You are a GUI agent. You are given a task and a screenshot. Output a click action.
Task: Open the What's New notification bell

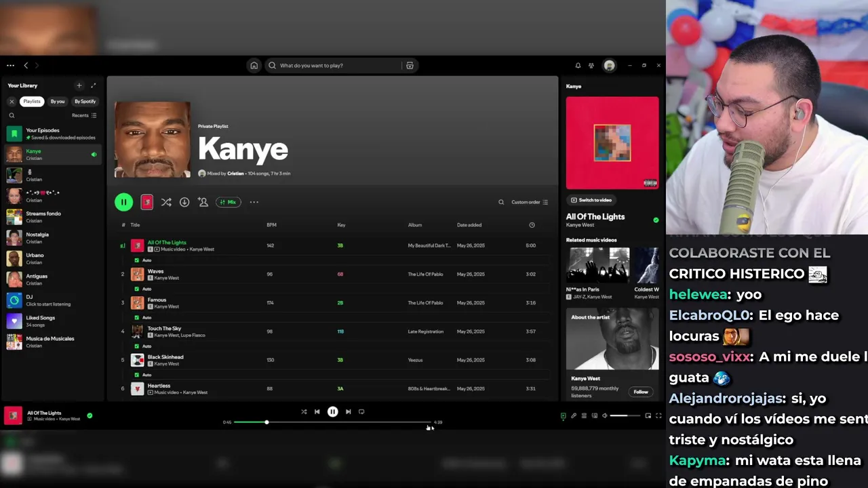(578, 66)
